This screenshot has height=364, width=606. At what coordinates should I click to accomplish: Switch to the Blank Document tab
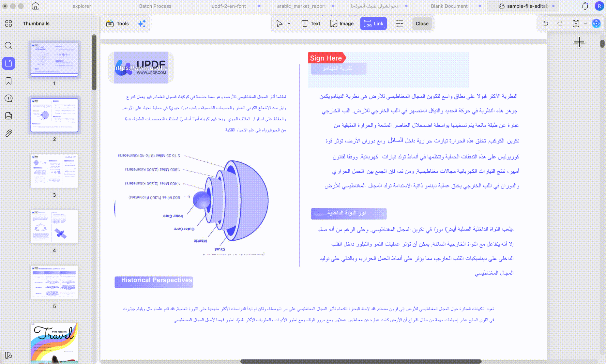449,6
